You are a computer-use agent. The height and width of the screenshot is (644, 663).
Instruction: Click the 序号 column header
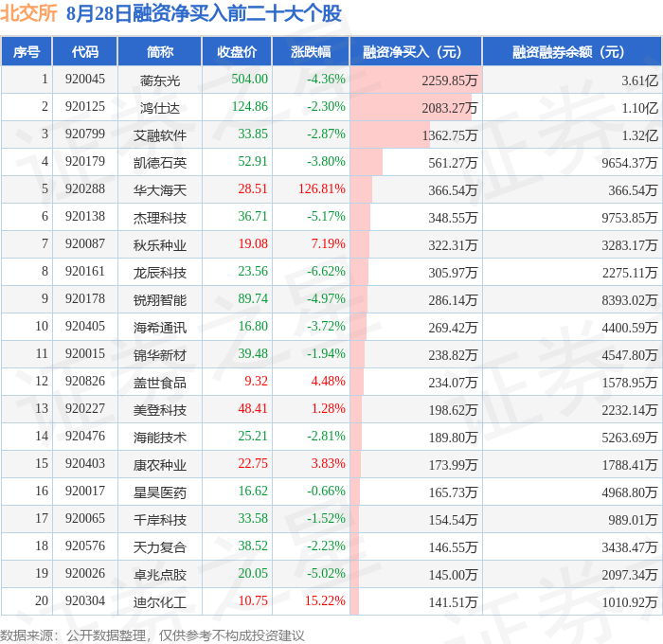coord(27,51)
